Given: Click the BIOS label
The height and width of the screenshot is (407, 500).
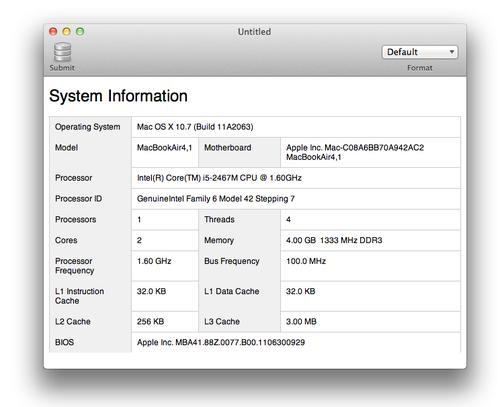Looking at the screenshot, I should [64, 342].
